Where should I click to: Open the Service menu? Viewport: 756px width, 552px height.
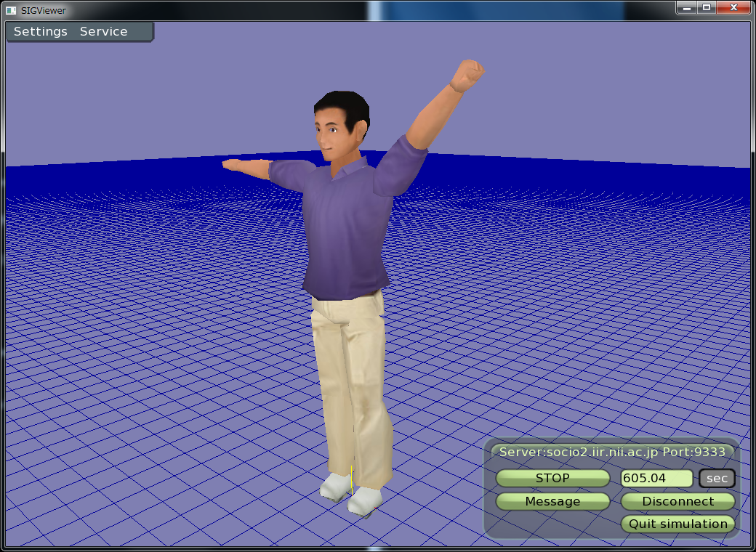coord(103,32)
